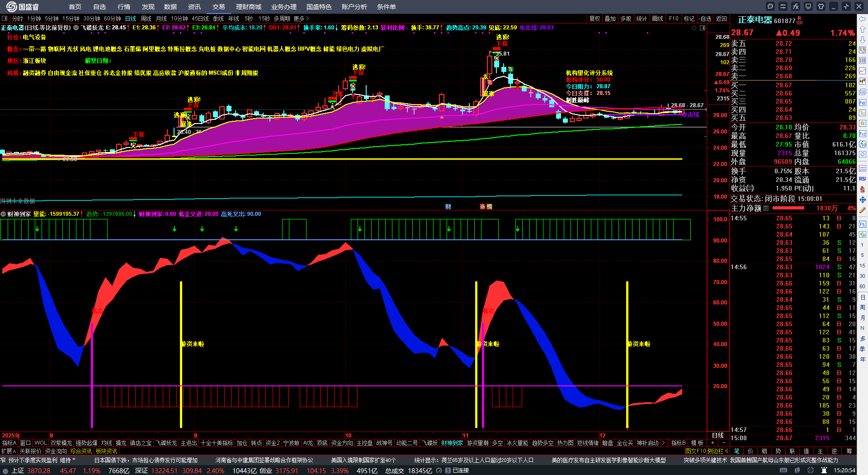Click the down arrow in right sidebar
Screen dimensions: 868x475
pos(863,40)
